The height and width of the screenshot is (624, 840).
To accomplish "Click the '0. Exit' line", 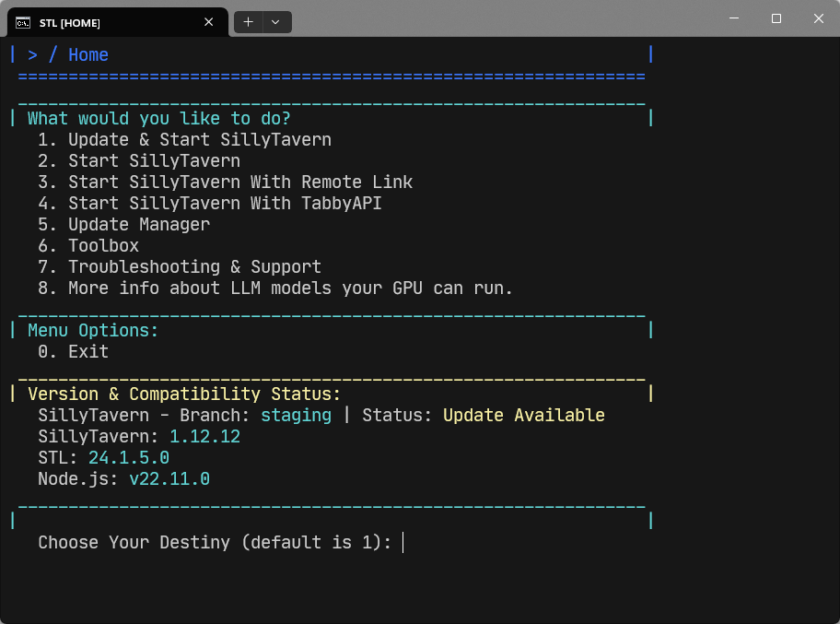I will [73, 352].
